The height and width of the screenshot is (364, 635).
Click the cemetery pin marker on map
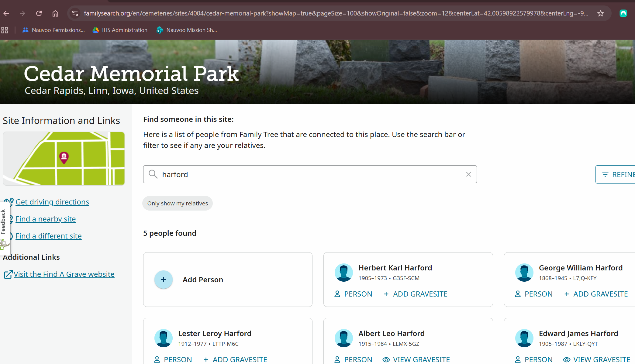[64, 157]
